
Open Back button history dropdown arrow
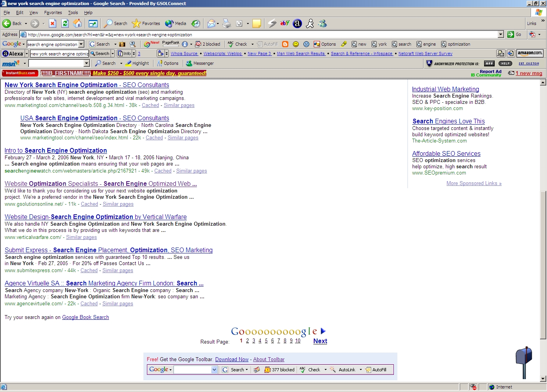[x=26, y=23]
